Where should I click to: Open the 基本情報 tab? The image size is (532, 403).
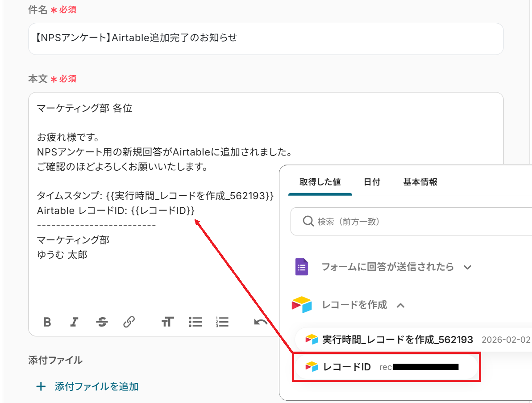click(x=420, y=182)
